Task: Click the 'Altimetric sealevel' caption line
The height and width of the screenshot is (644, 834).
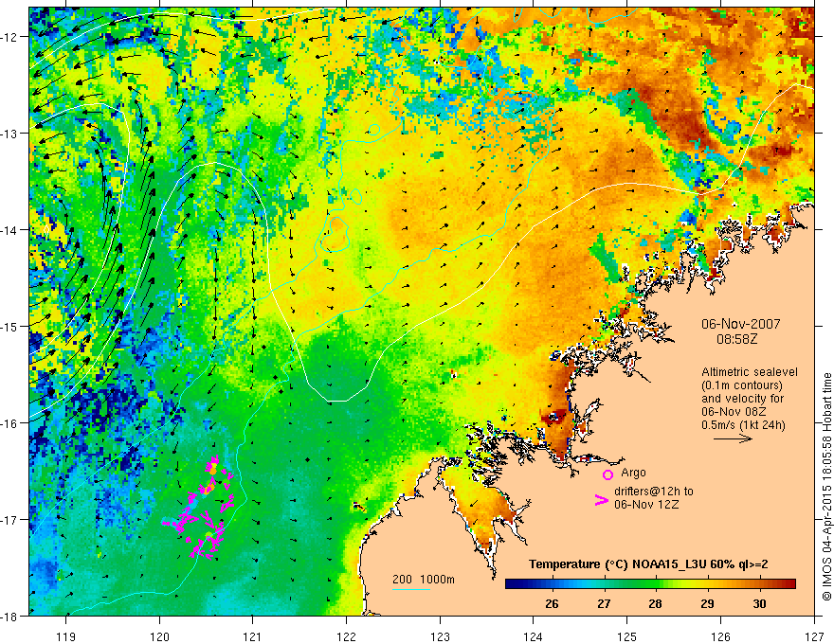Action: pos(750,372)
